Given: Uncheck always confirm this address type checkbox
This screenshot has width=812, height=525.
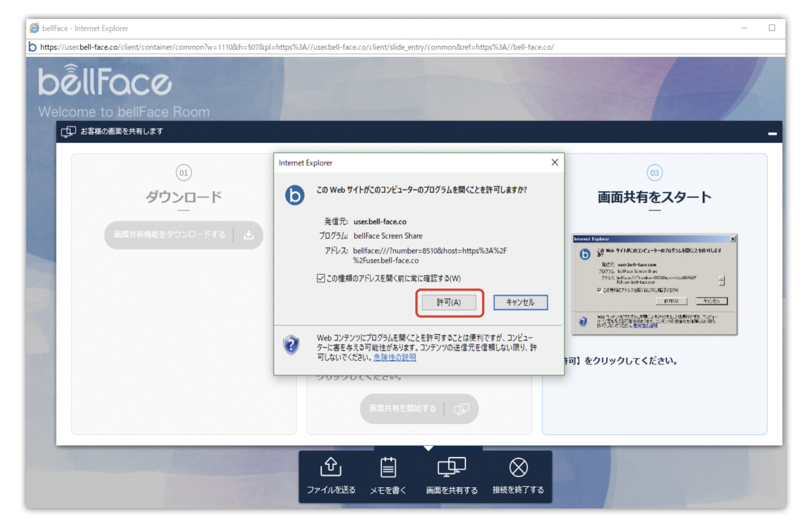Looking at the screenshot, I should 321,278.
